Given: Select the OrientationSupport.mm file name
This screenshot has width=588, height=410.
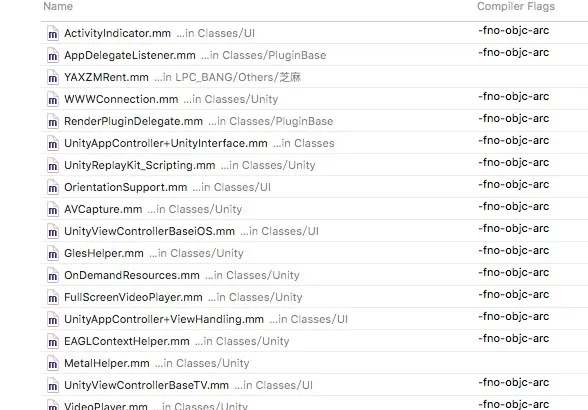Looking at the screenshot, I should pyautogui.click(x=126, y=188).
